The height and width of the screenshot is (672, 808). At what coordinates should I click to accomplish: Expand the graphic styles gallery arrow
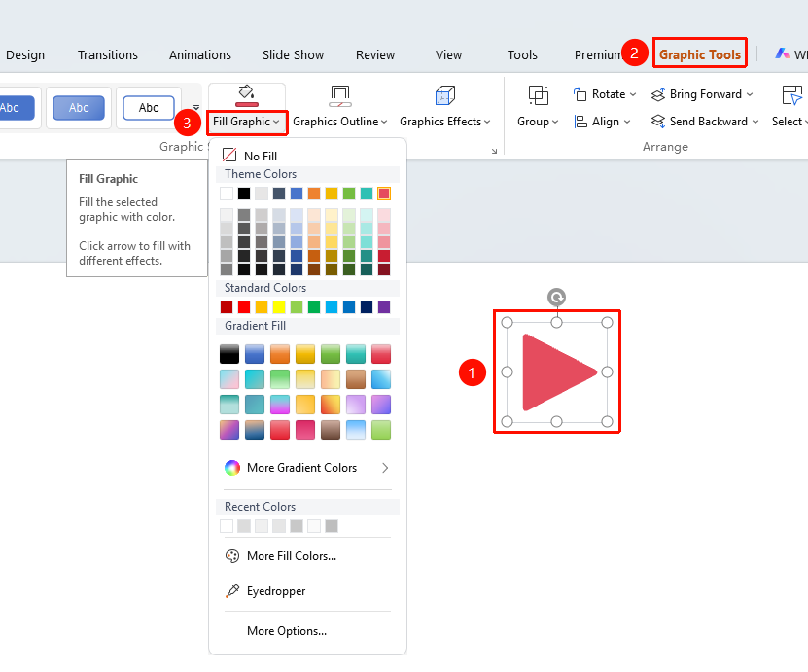[196, 108]
